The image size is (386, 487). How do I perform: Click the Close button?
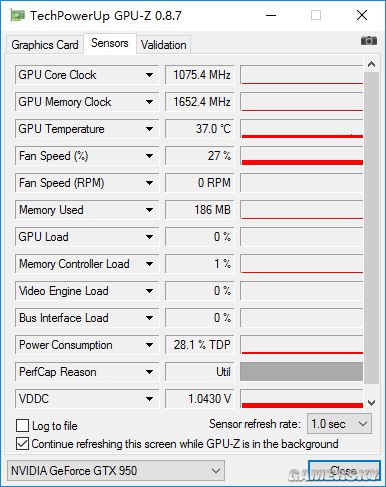344,471
